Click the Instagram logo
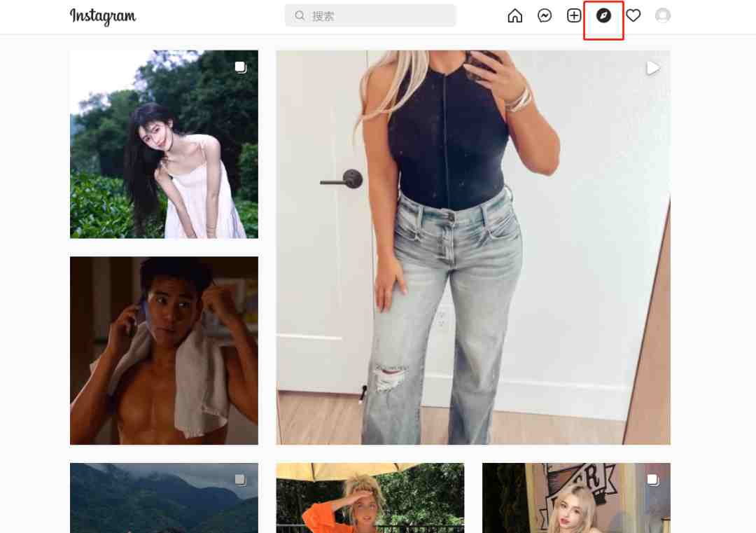 (x=103, y=16)
